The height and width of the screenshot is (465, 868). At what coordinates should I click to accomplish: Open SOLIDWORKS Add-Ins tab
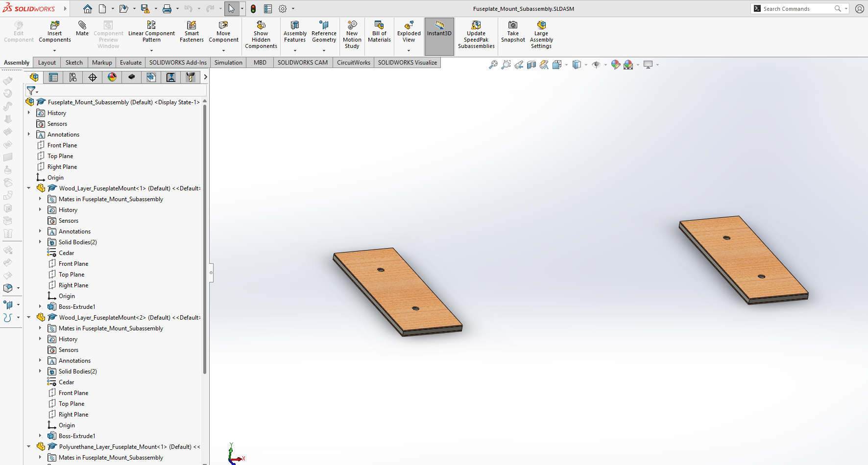point(178,63)
